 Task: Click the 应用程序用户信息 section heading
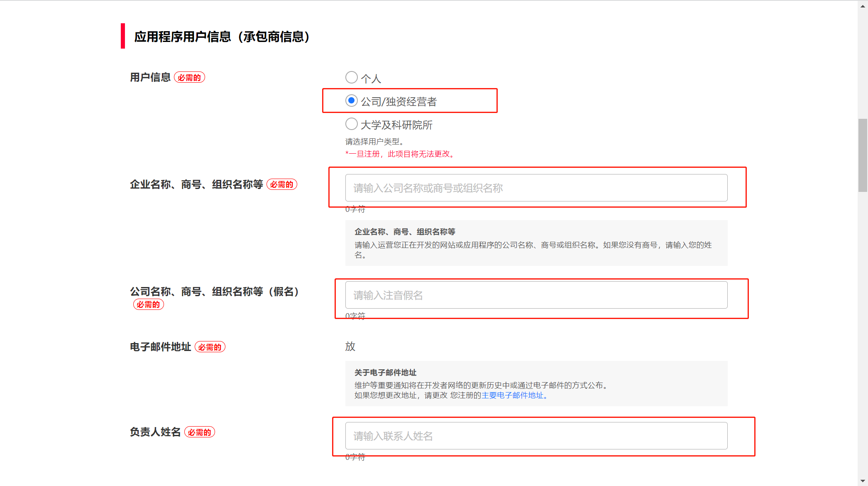coord(222,37)
